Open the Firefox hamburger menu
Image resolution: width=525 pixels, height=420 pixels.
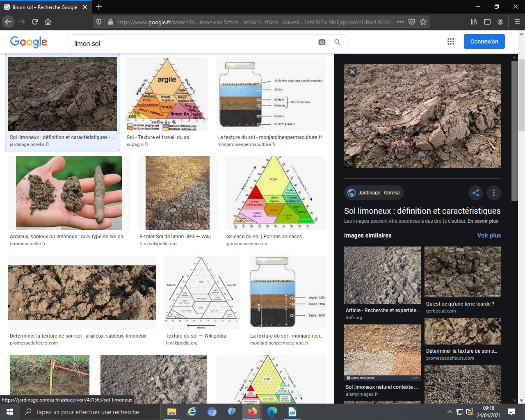click(517, 22)
